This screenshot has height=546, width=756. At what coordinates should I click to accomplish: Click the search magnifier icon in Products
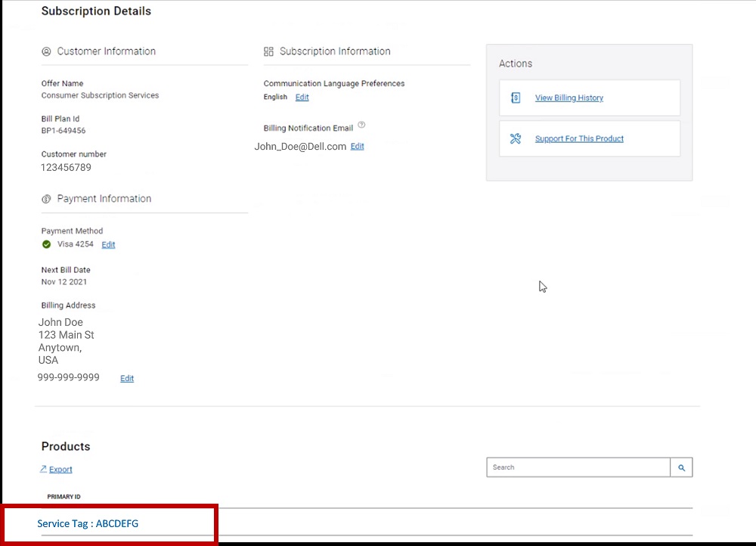coord(681,467)
